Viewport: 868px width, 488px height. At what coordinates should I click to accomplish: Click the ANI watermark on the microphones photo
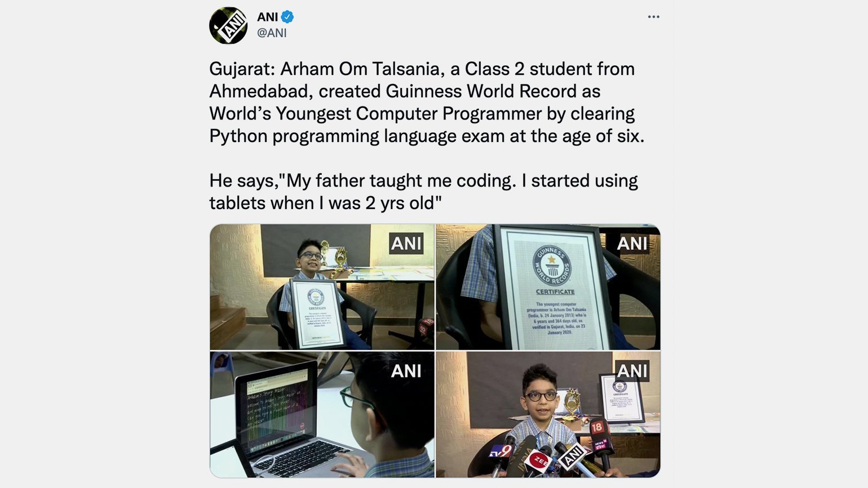click(632, 371)
